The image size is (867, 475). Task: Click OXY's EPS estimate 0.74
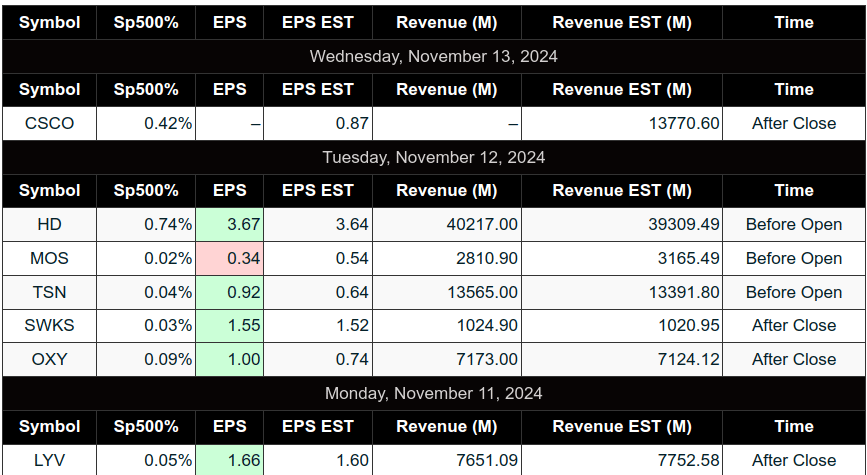click(x=352, y=359)
